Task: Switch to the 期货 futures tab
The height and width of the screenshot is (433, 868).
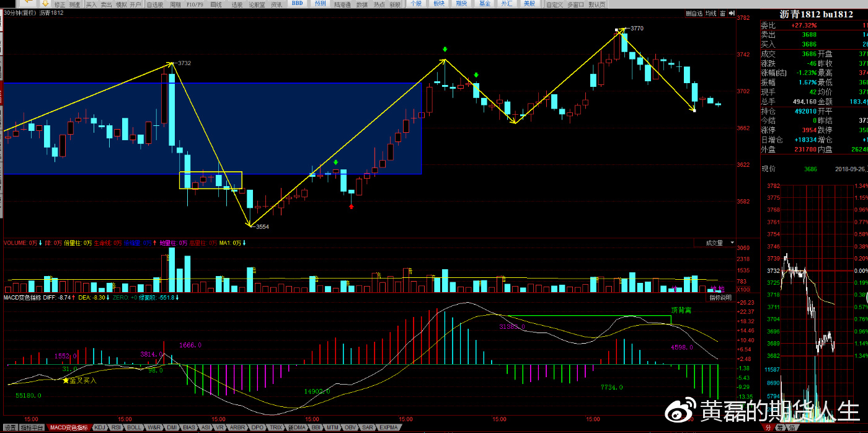Action: [461, 4]
